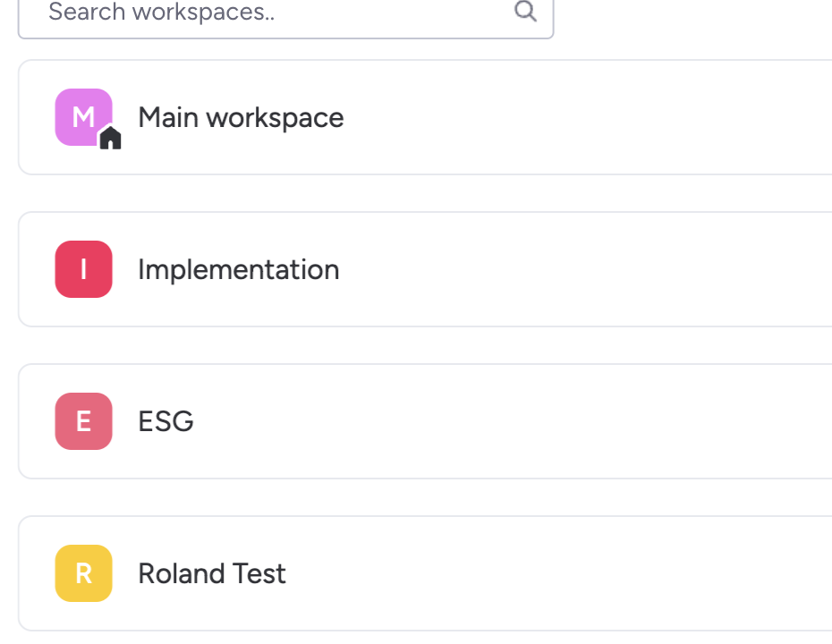832x644 pixels.
Task: Click the white letter E in avatar
Action: 84,421
